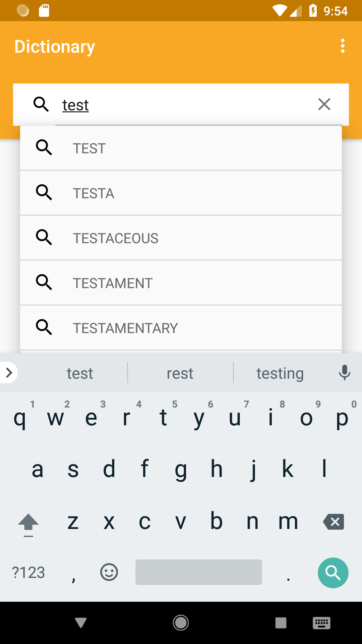Select the TESTA suggestion entry
Image resolution: width=362 pixels, height=644 pixels.
pos(181,193)
